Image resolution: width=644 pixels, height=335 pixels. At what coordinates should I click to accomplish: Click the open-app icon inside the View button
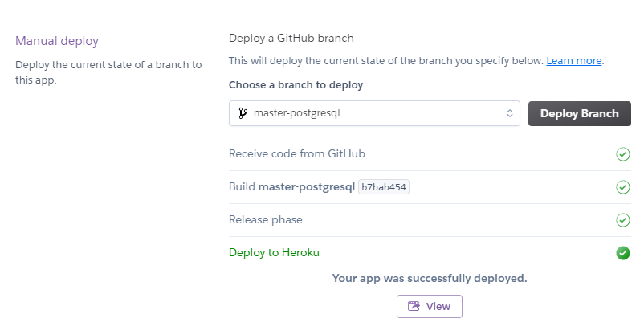[414, 306]
